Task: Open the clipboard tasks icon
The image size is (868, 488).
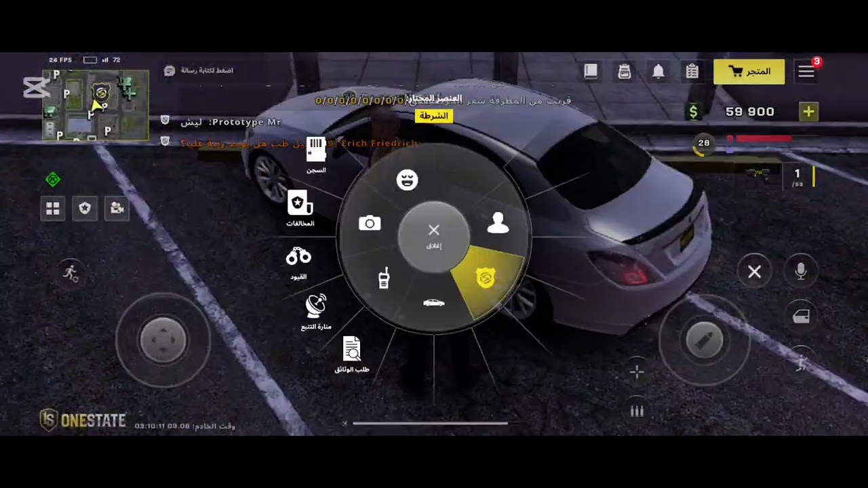Action: (692, 71)
